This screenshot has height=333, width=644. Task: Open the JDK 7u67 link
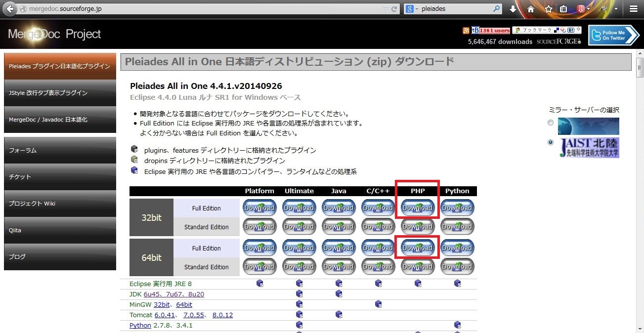click(173, 294)
